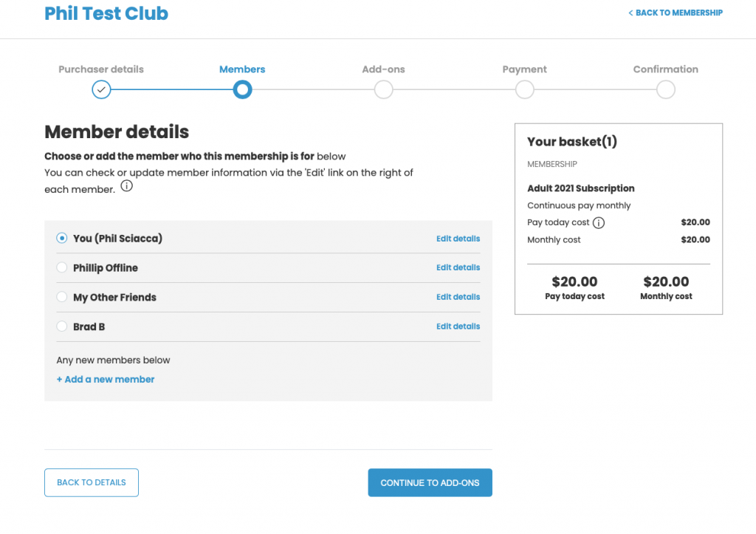Go back via Back to Membership link
Viewport: 756px width, 534px height.
(675, 13)
